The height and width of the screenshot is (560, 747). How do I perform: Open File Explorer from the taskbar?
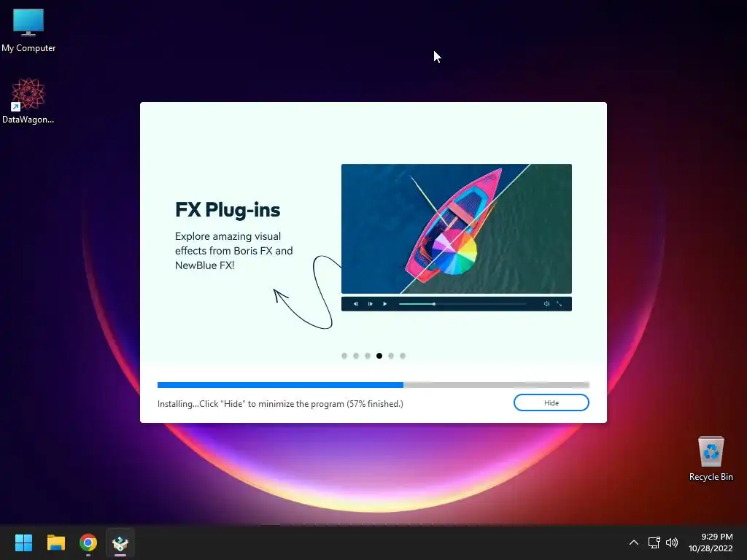[55, 542]
